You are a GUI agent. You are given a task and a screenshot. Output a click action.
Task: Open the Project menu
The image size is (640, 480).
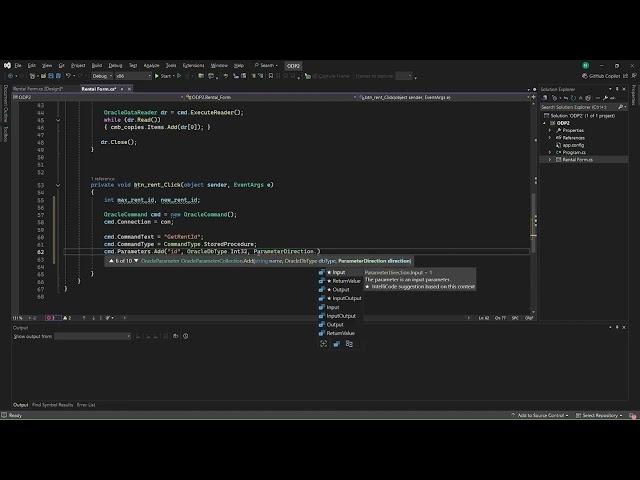78,65
